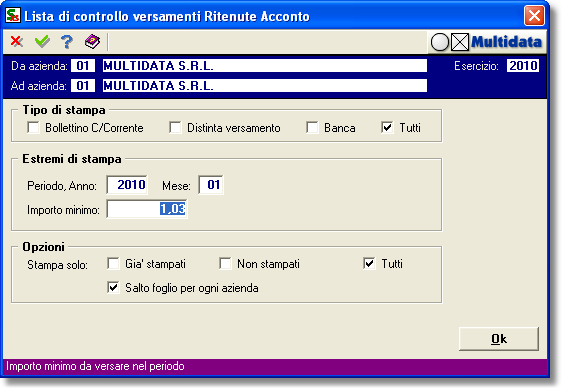Click the Importo minimo field
This screenshot has height=390, width=562.
tap(147, 209)
